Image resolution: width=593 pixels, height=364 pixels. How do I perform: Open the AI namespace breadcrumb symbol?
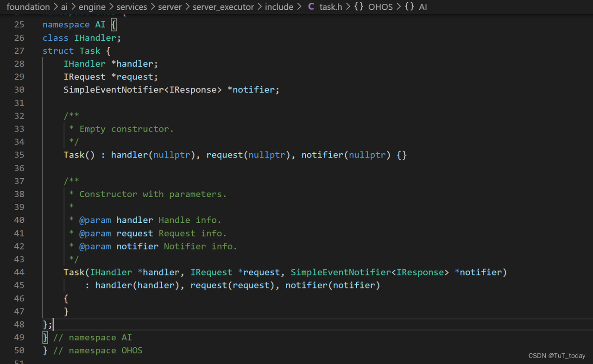tap(423, 7)
